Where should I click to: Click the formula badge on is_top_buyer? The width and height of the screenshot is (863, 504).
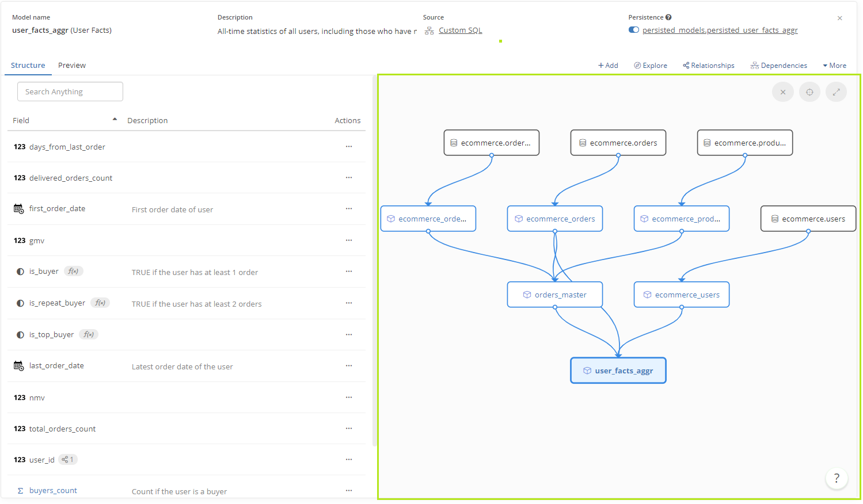(x=89, y=334)
